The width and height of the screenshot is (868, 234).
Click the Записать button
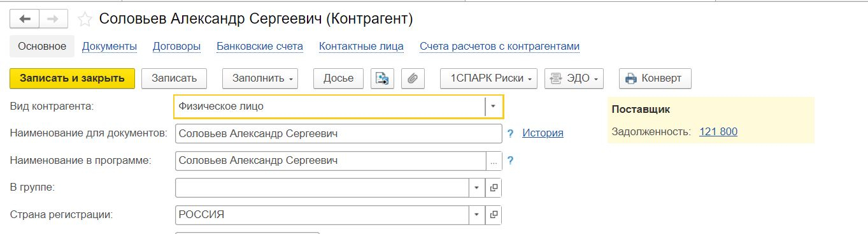click(174, 78)
